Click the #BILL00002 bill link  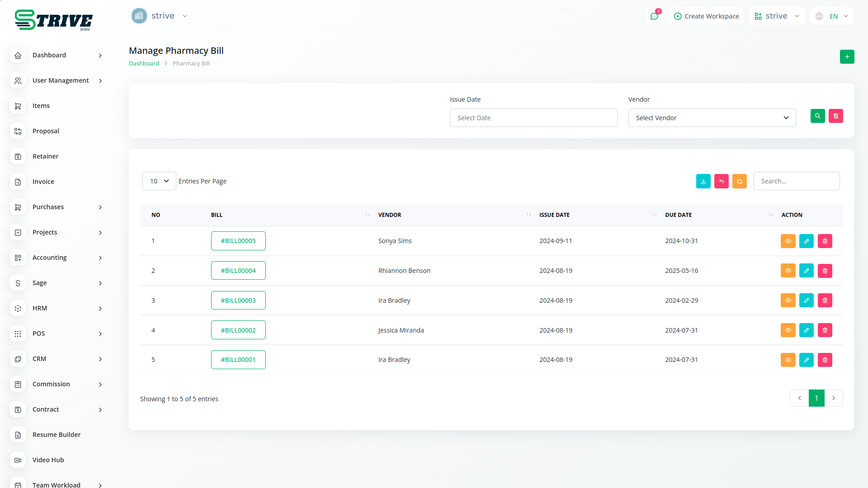click(x=238, y=330)
